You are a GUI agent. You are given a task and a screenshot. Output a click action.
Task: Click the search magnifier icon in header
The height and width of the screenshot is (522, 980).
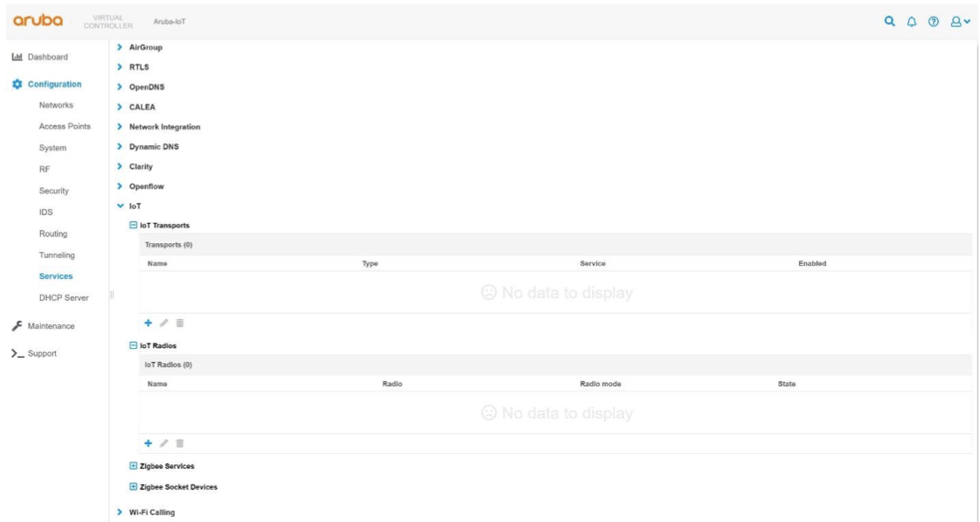point(890,22)
